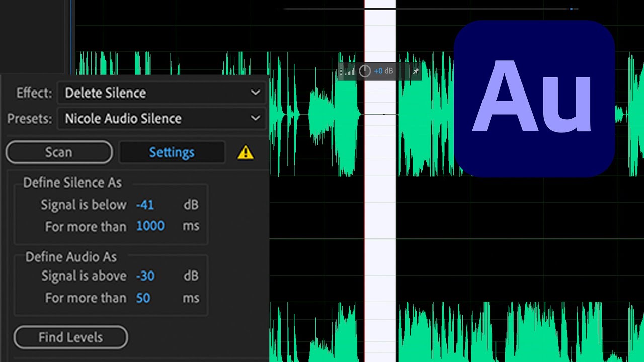Click the yellow warning triangle icon
This screenshot has width=644, height=362.
246,152
